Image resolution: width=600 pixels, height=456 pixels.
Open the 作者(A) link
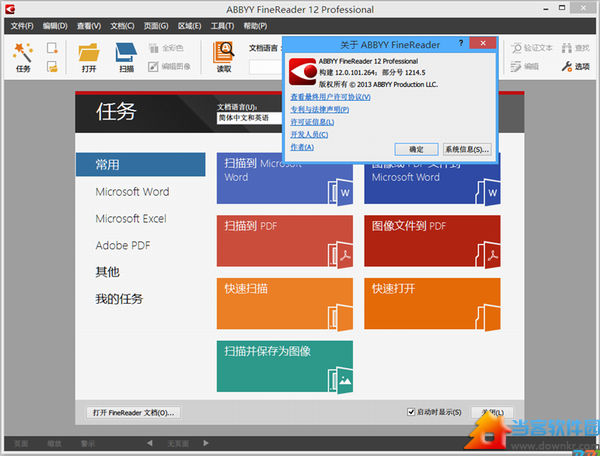coord(302,147)
